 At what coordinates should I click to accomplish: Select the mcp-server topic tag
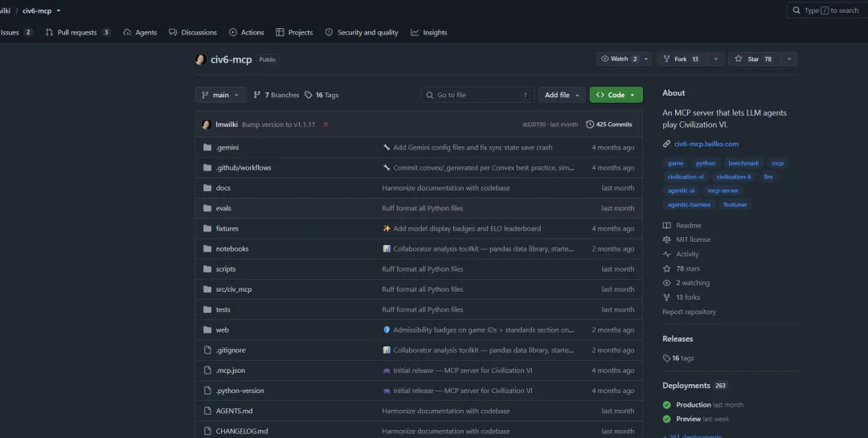(723, 191)
